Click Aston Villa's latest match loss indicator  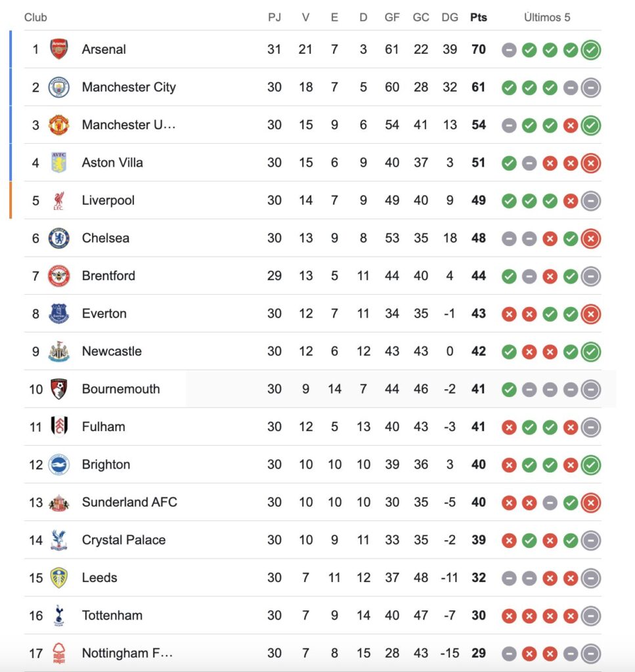pos(590,163)
